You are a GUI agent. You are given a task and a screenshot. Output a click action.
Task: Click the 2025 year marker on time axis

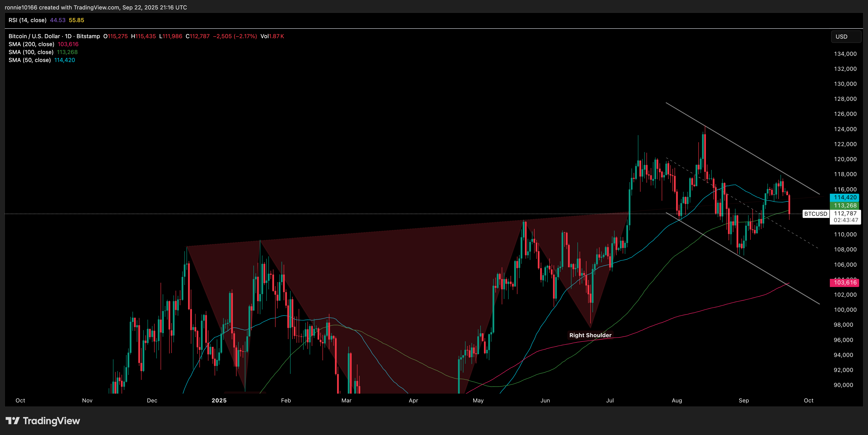219,400
